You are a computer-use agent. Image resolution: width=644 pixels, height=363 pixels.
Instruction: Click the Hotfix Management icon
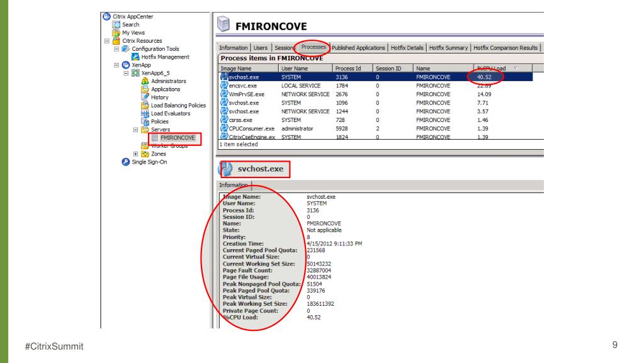[135, 57]
